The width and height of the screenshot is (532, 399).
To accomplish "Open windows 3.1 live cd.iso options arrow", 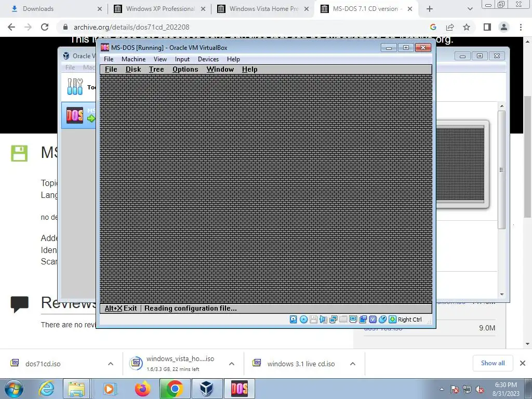I will (x=353, y=364).
